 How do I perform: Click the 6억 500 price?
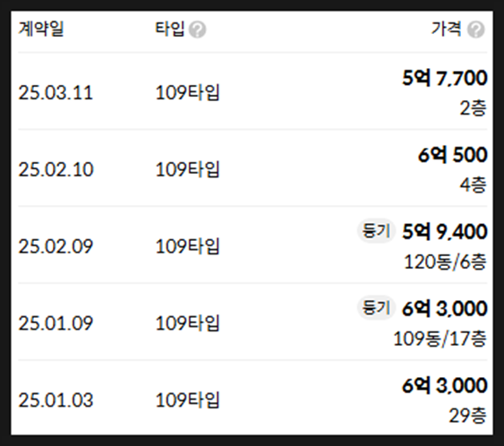pyautogui.click(x=453, y=155)
